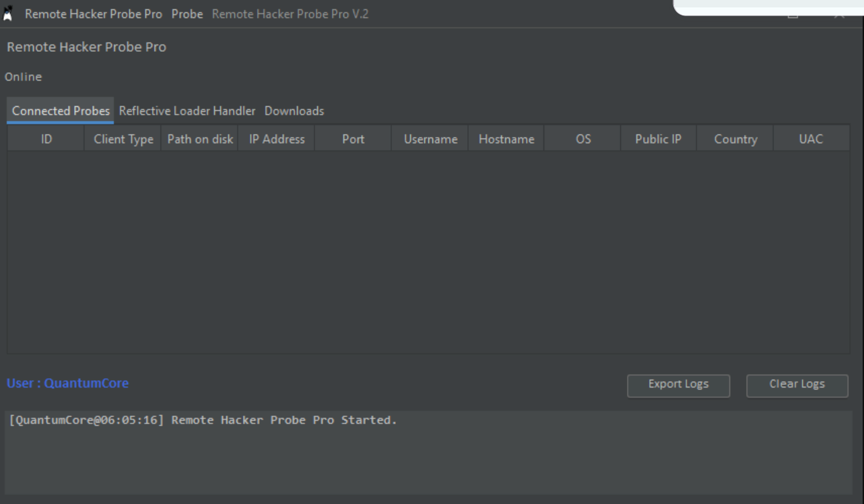
Task: Click the Port column header
Action: (x=354, y=140)
